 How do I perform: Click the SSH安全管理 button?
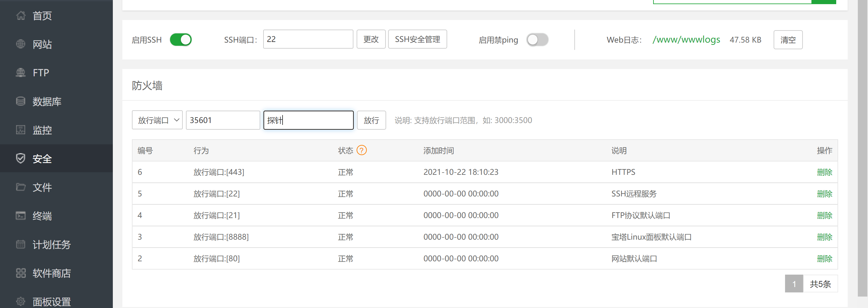point(417,39)
